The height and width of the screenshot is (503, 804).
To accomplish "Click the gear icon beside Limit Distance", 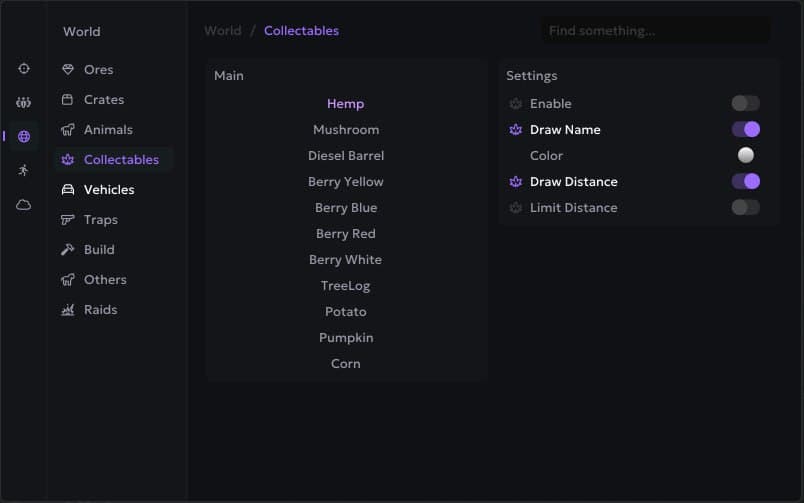I will pyautogui.click(x=516, y=208).
